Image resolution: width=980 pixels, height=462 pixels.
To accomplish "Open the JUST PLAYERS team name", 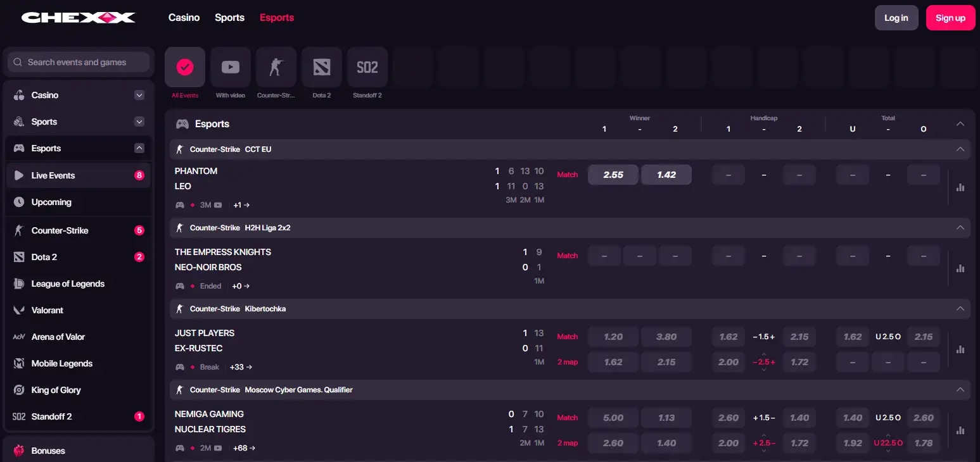I will (205, 333).
